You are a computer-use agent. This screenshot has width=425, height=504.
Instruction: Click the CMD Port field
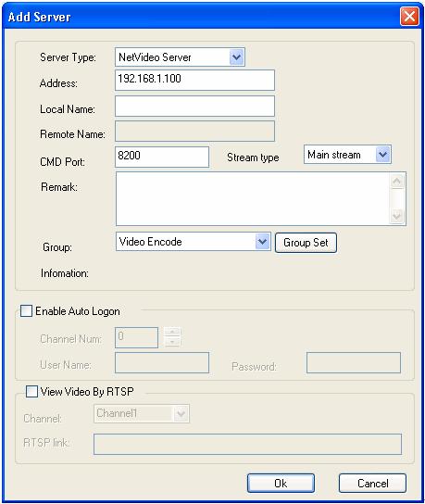162,157
